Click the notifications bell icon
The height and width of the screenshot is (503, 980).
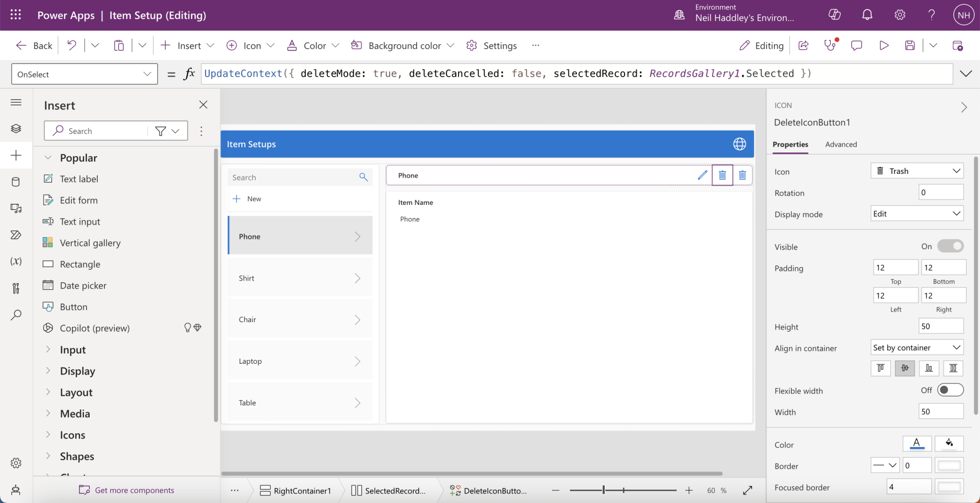pos(867,15)
